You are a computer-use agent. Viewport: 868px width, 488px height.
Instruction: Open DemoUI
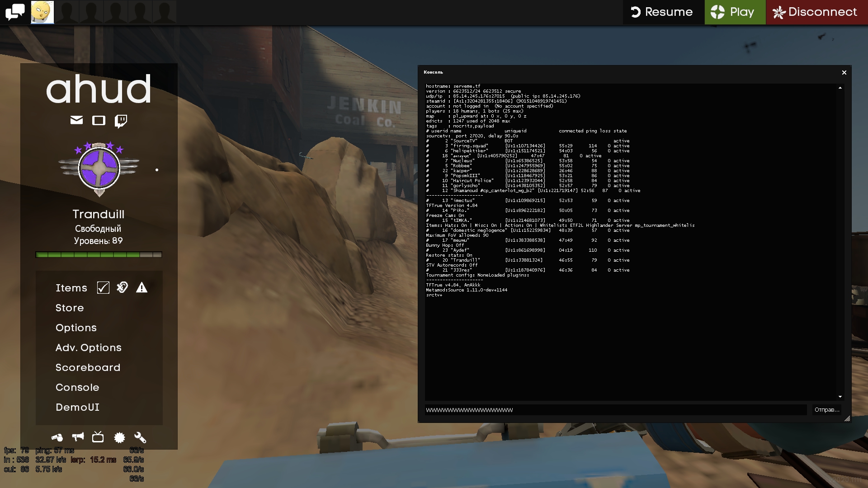coord(77,407)
